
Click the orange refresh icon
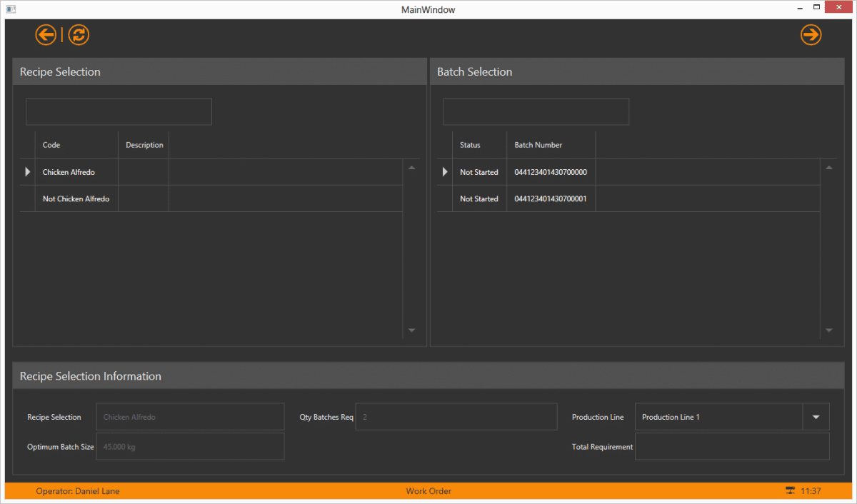coord(79,35)
